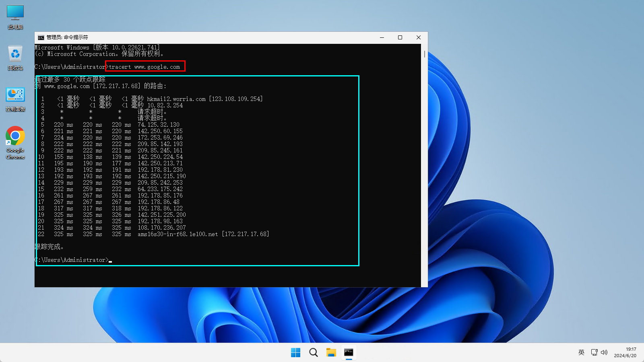Click hop 17 address 192.178.86.48

pyautogui.click(x=159, y=202)
